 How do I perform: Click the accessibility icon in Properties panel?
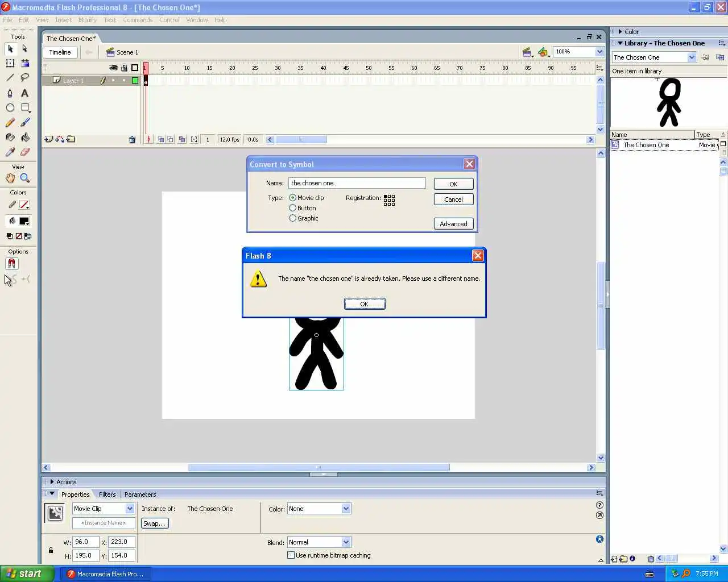tap(599, 539)
